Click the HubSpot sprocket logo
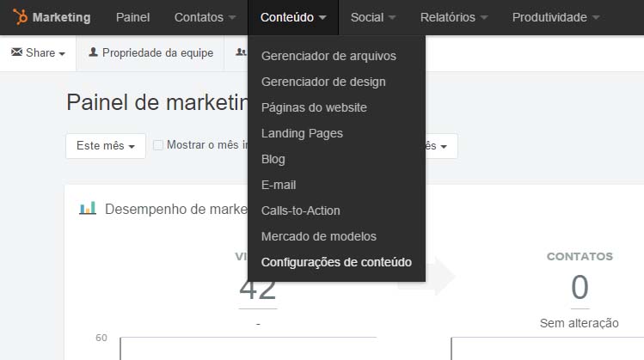 pos(20,17)
